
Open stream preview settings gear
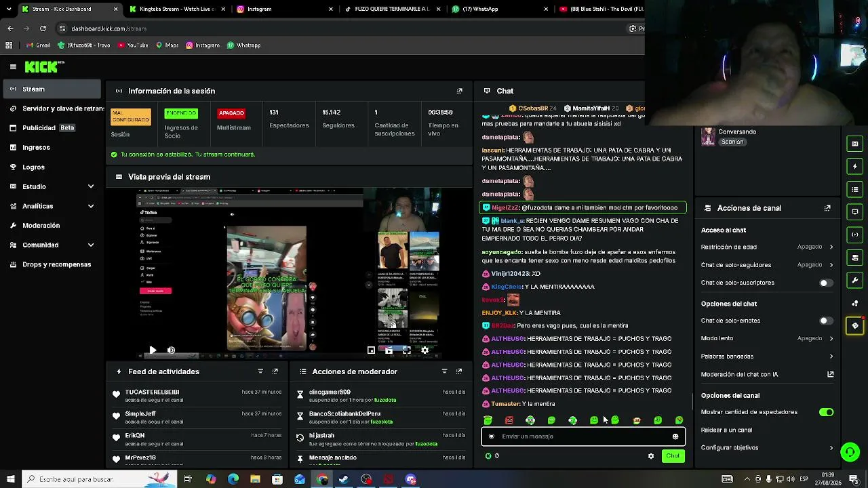point(425,350)
